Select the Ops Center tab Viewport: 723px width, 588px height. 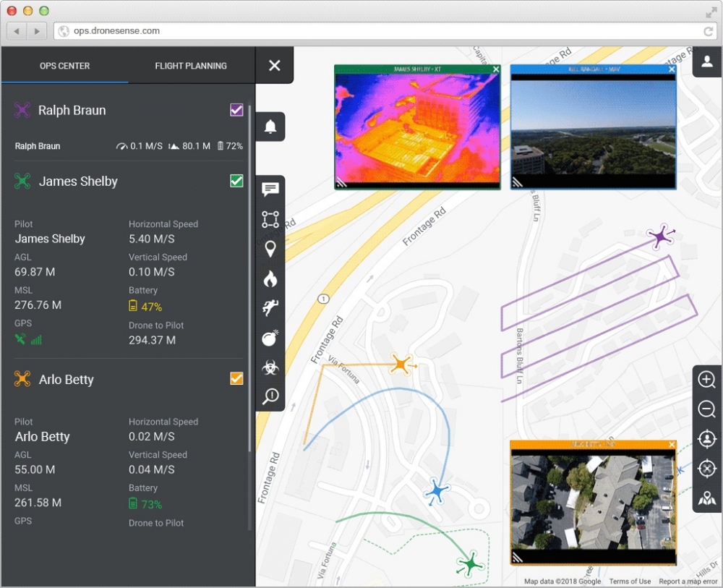coord(65,66)
